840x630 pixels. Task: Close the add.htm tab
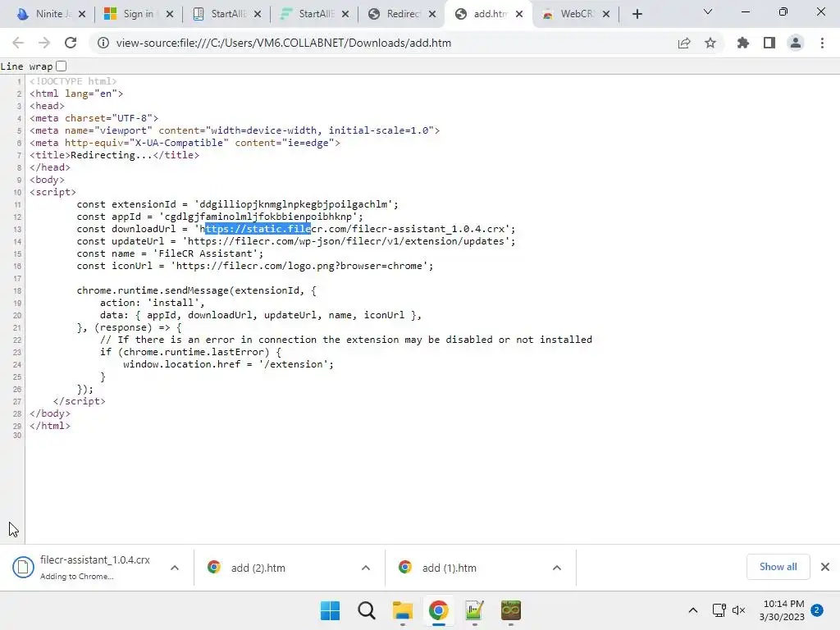(x=519, y=14)
